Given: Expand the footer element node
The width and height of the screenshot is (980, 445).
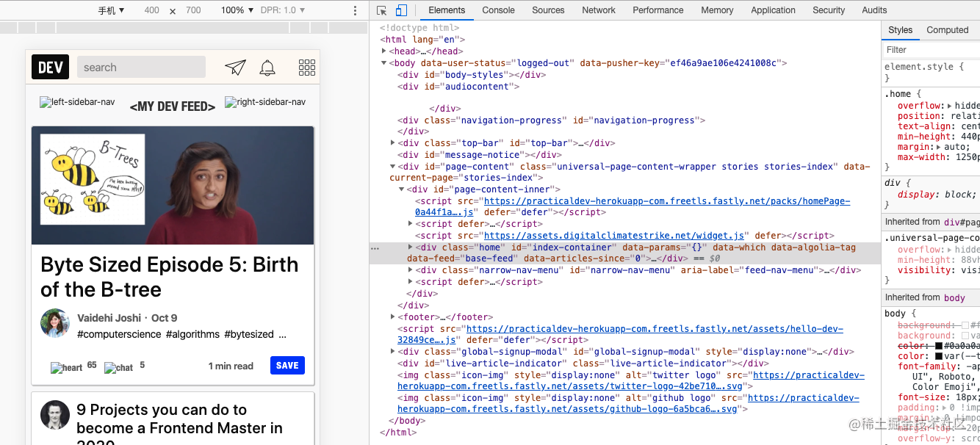Looking at the screenshot, I should (393, 317).
